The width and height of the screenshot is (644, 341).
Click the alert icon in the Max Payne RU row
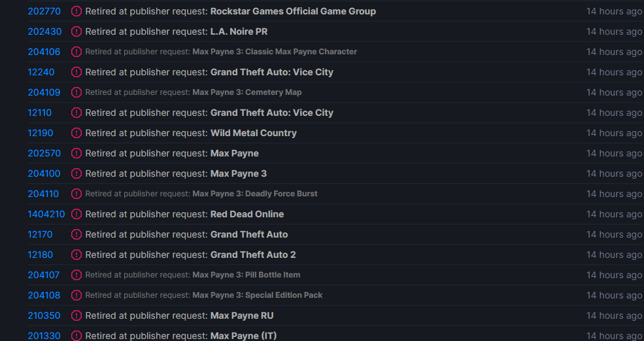click(76, 315)
